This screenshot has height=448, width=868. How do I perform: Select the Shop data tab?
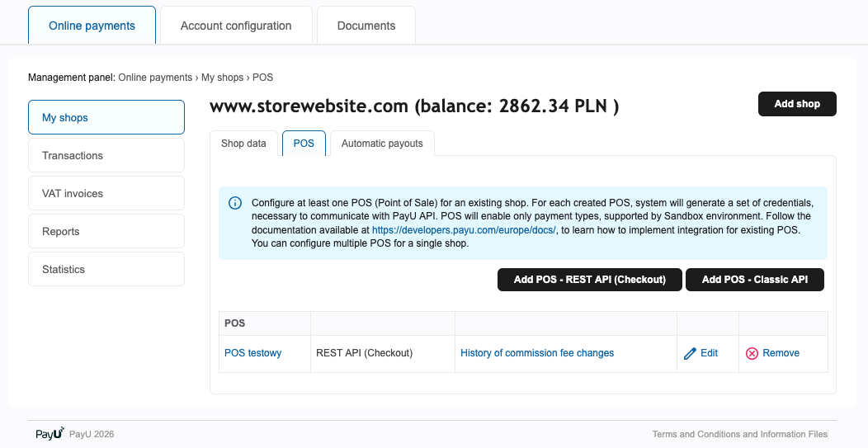pyautogui.click(x=243, y=144)
